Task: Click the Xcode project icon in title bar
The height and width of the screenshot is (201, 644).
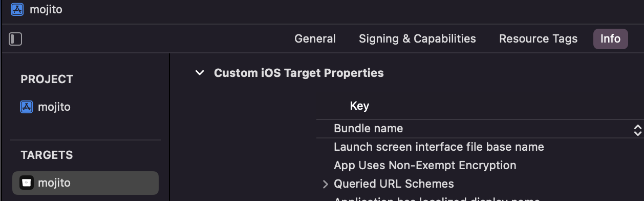Action: pos(18,9)
